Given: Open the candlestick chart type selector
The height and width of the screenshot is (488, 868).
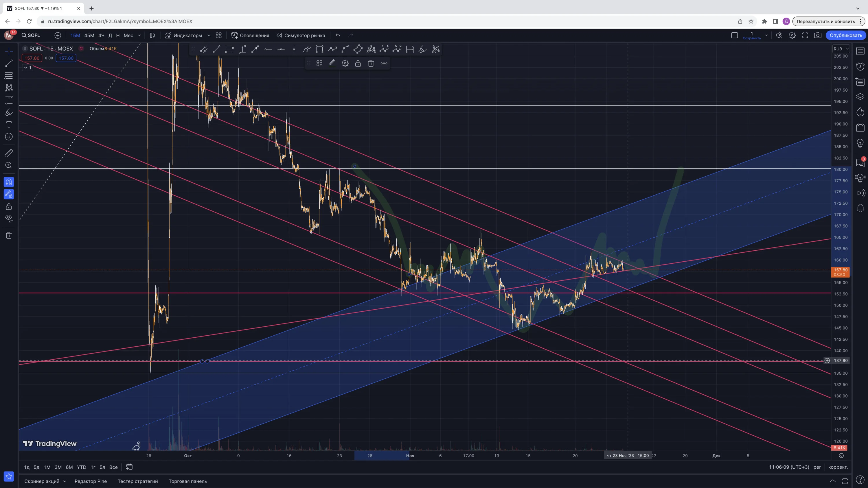Looking at the screenshot, I should pyautogui.click(x=152, y=35).
